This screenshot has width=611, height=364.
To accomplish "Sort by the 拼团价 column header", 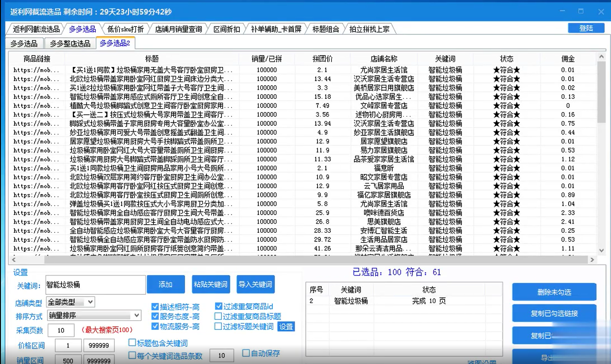I will pos(322,59).
